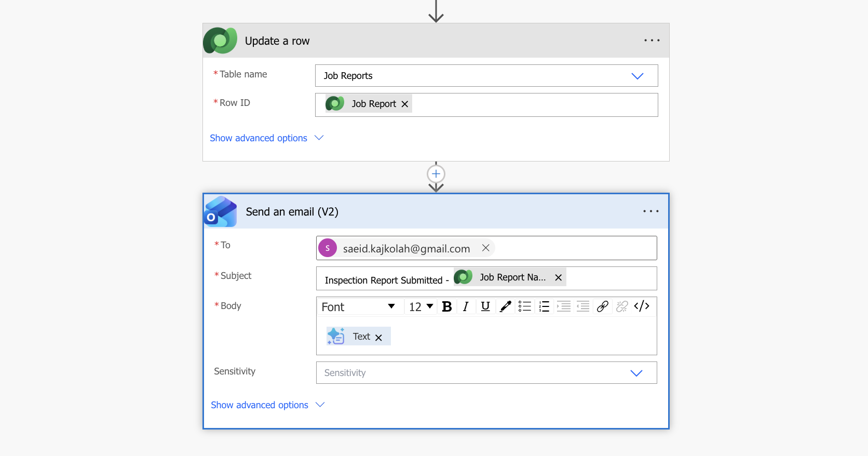Toggle Underline formatting in Body editor
This screenshot has width=868, height=456.
pyautogui.click(x=485, y=307)
